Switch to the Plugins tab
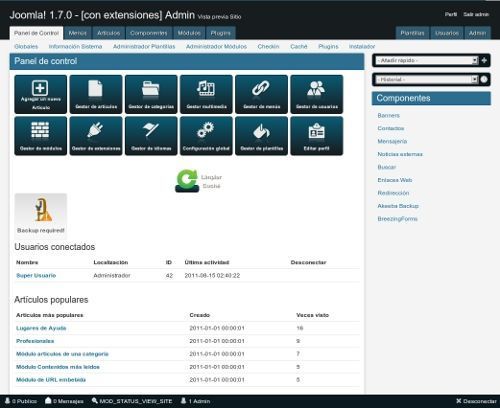 [x=220, y=33]
